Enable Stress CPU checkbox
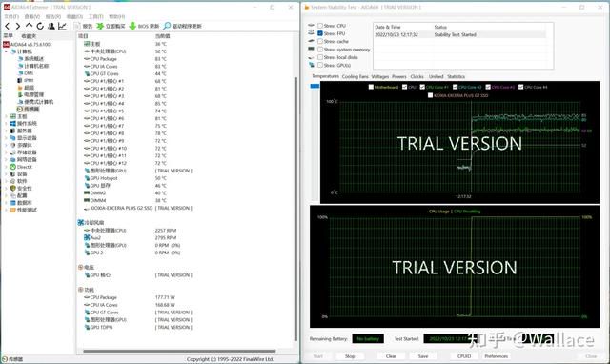The image size is (610, 364). tap(320, 26)
